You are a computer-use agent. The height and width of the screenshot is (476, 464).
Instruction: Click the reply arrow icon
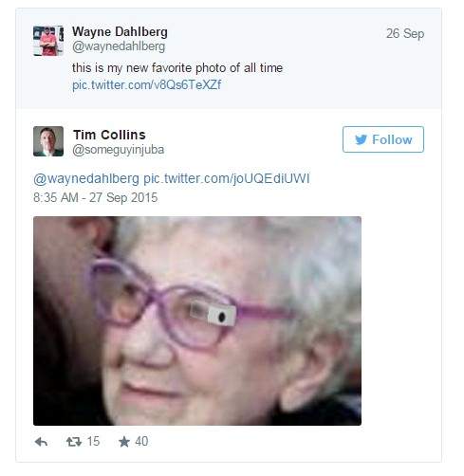tap(41, 442)
